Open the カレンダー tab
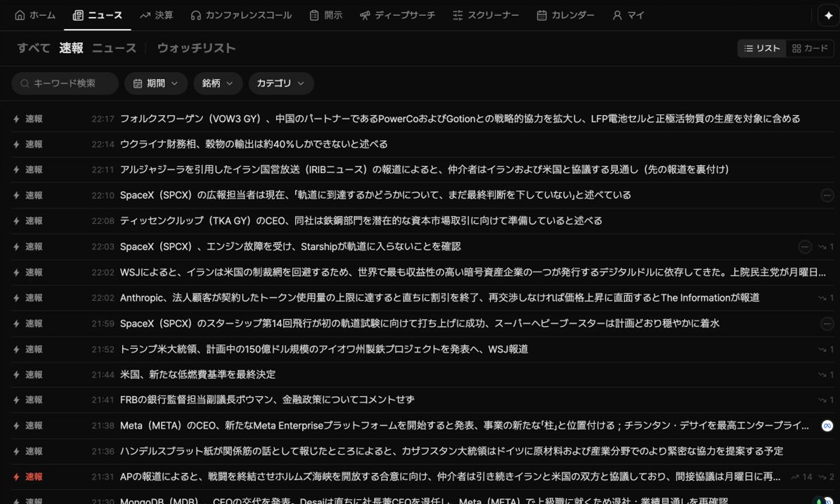 (x=565, y=15)
